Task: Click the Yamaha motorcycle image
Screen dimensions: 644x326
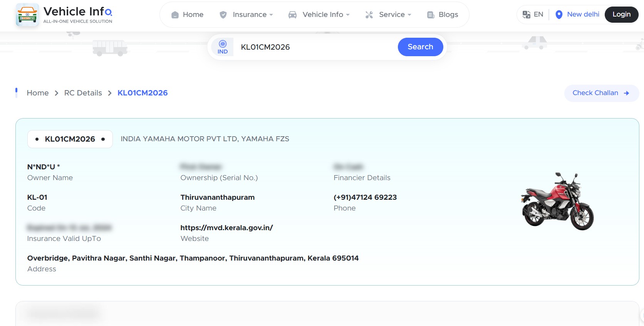Action: (558, 201)
